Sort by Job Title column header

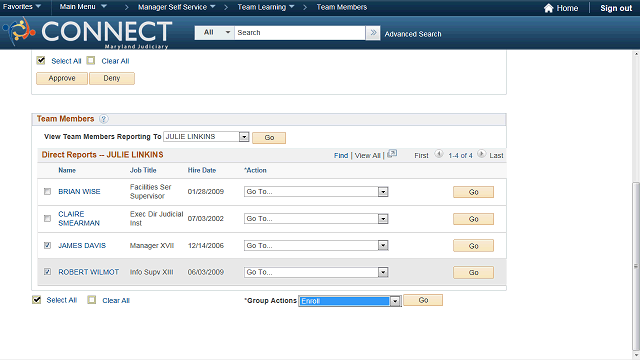coord(143,170)
